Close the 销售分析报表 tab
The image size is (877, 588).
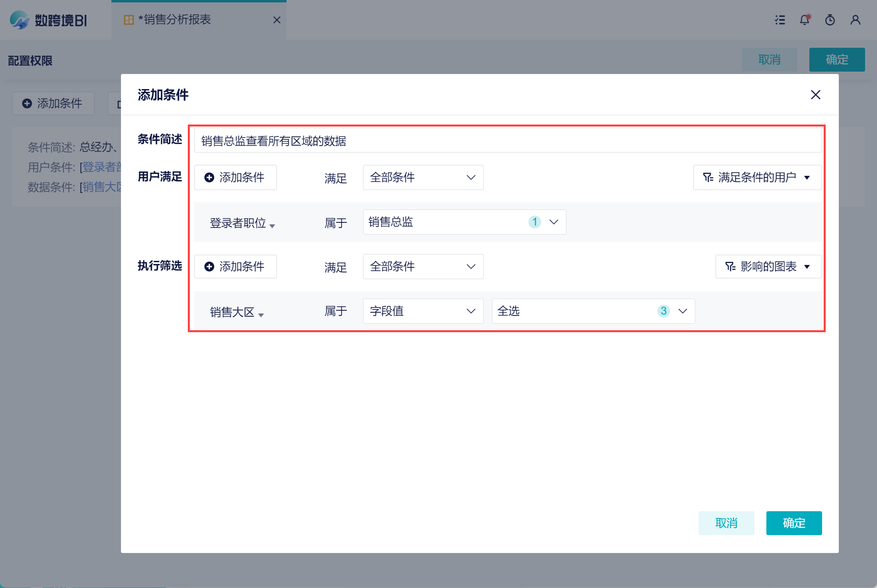277,20
